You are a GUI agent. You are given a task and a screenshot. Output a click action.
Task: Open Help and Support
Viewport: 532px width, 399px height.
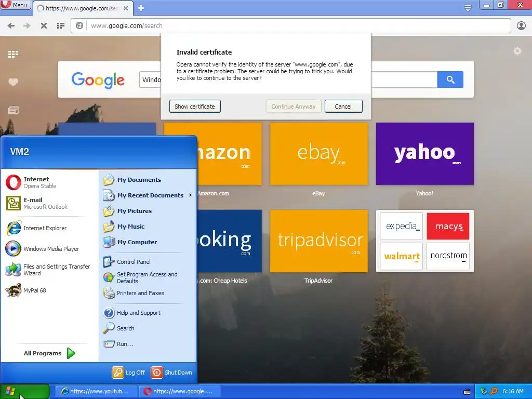click(148, 313)
